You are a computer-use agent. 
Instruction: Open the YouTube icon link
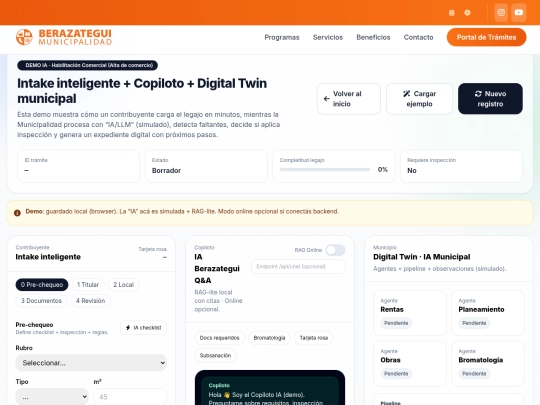(518, 12)
